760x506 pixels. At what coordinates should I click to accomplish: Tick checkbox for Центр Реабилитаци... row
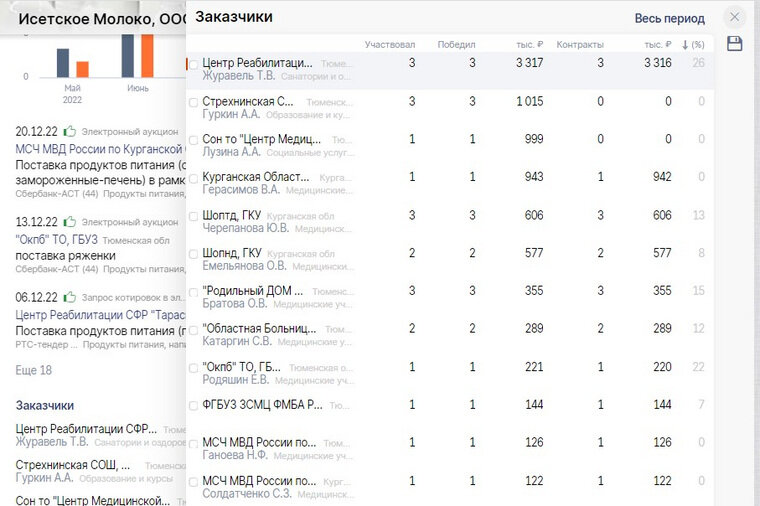193,64
